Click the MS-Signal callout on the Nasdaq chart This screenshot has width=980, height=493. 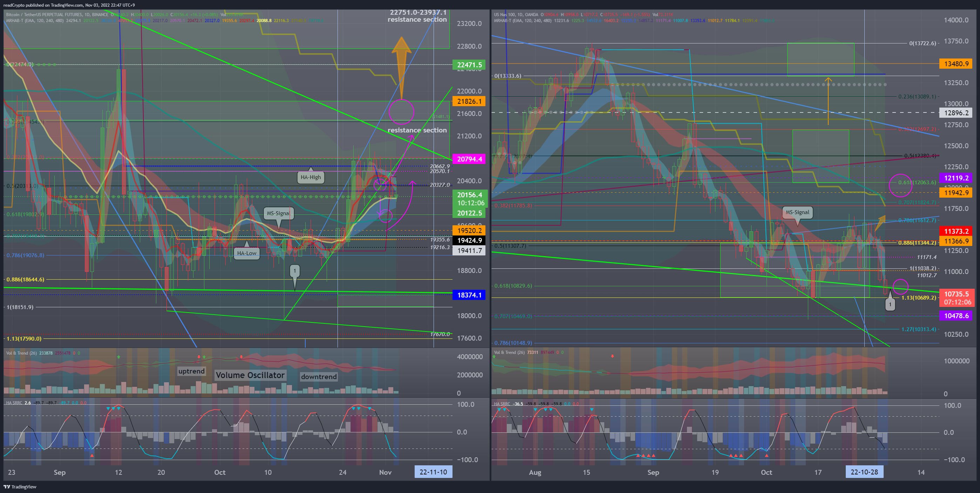click(x=797, y=212)
